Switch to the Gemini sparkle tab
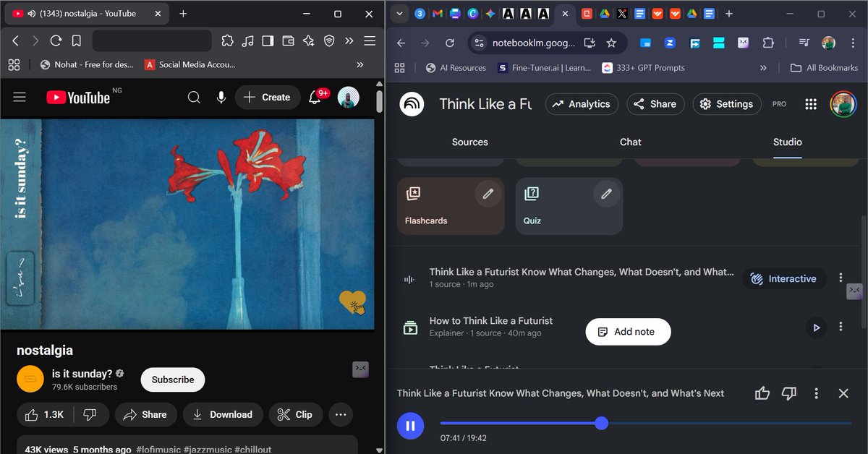The height and width of the screenshot is (454, 868). pyautogui.click(x=490, y=14)
